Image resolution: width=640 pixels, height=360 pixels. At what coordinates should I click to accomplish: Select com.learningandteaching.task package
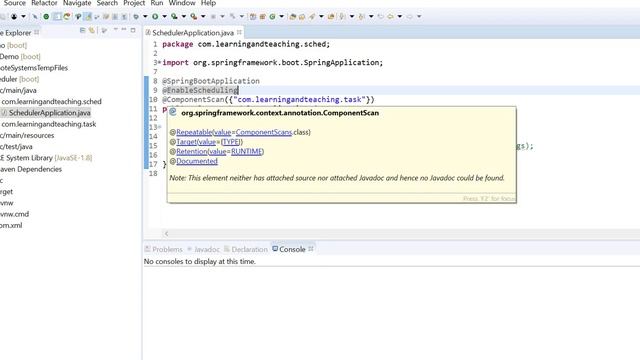click(49, 124)
